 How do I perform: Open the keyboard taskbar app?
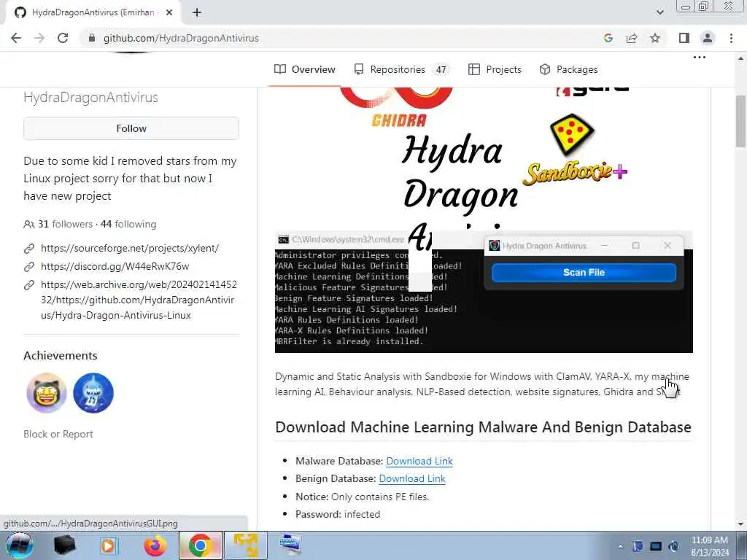coord(290,545)
